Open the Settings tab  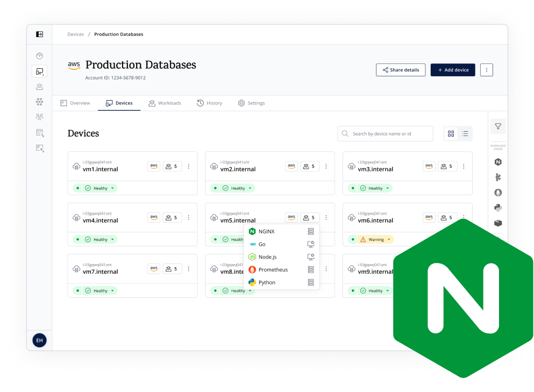(x=251, y=103)
